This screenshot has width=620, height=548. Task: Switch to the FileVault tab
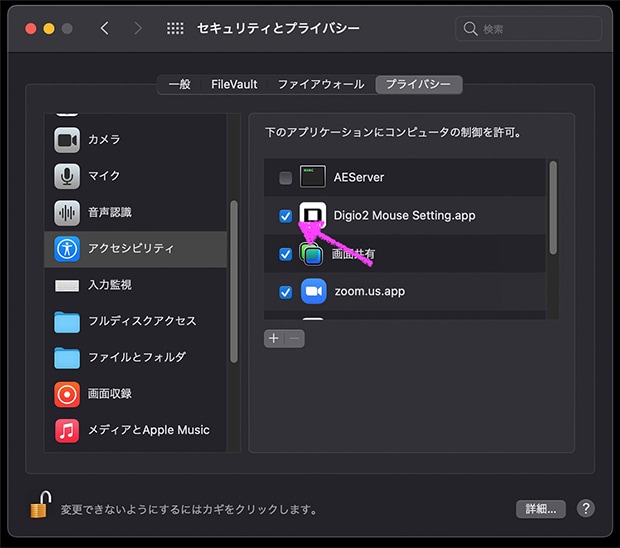(x=234, y=85)
